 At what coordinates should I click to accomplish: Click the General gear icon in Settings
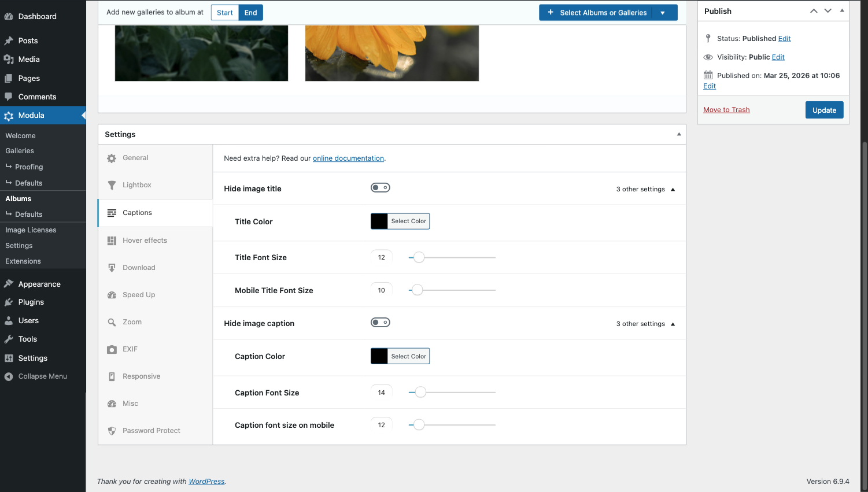coord(112,158)
